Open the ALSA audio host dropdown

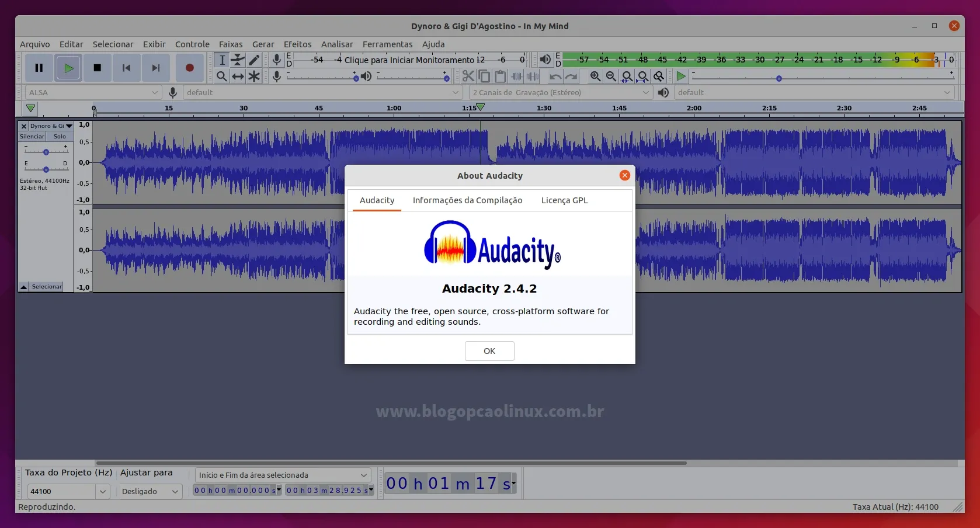coord(93,92)
